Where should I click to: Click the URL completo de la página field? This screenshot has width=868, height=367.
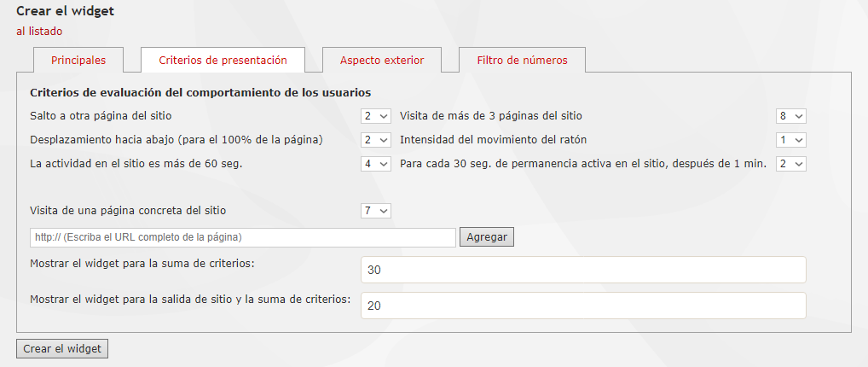tap(243, 237)
